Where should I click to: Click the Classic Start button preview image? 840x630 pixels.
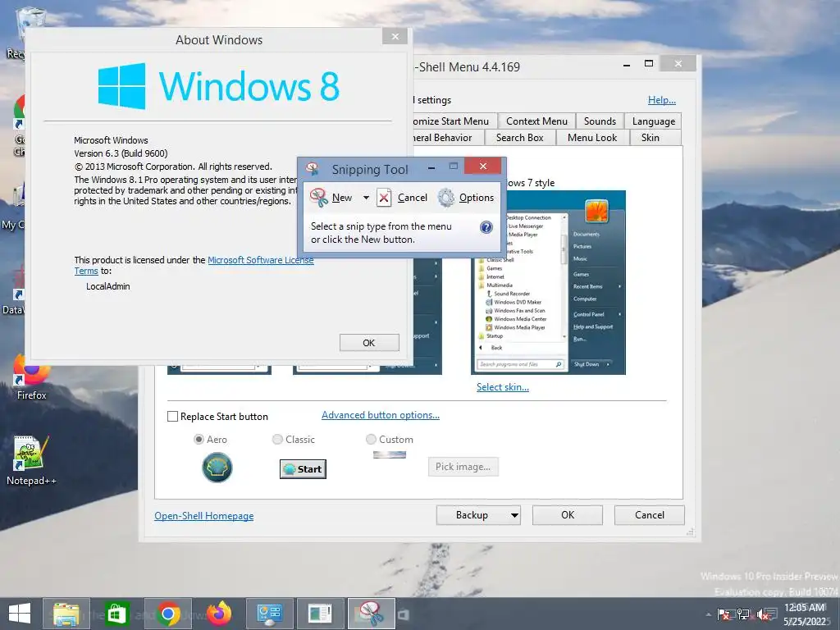click(304, 469)
